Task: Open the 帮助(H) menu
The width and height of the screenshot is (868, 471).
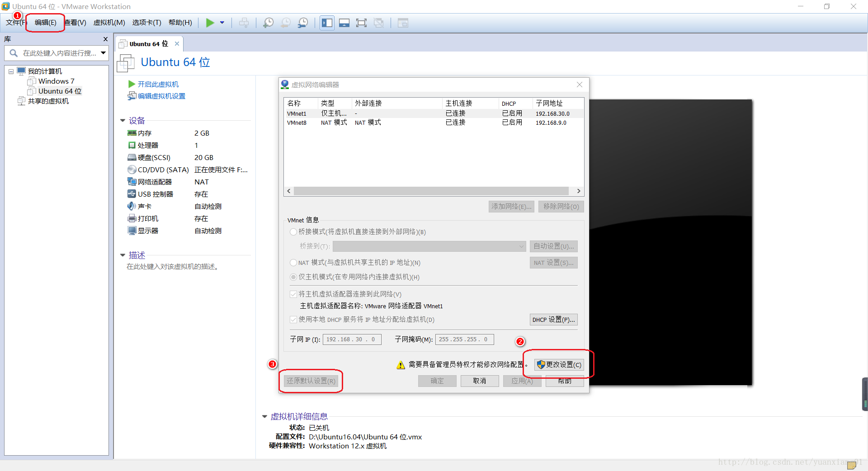Action: tap(180, 23)
